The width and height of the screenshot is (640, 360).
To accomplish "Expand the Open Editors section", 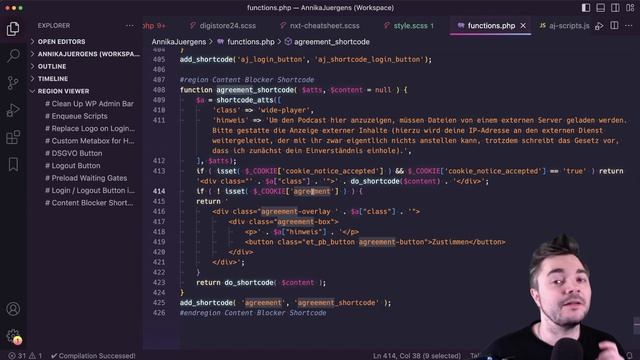I will [61, 42].
